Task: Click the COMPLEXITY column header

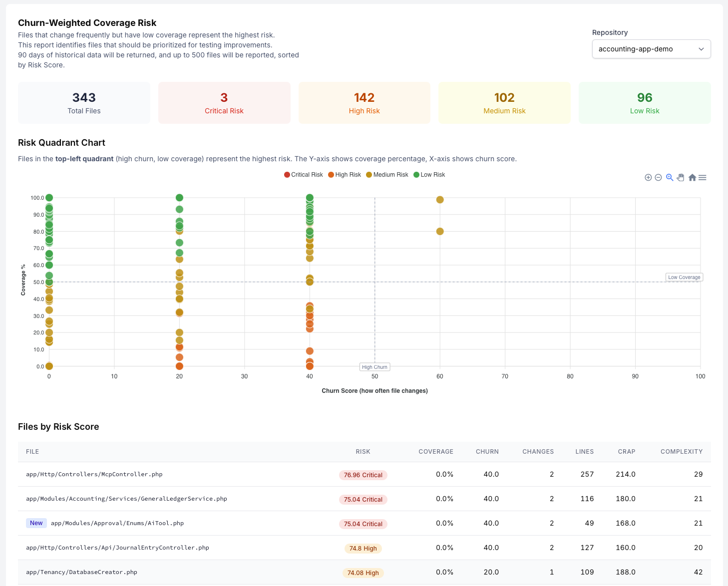Action: 681,452
